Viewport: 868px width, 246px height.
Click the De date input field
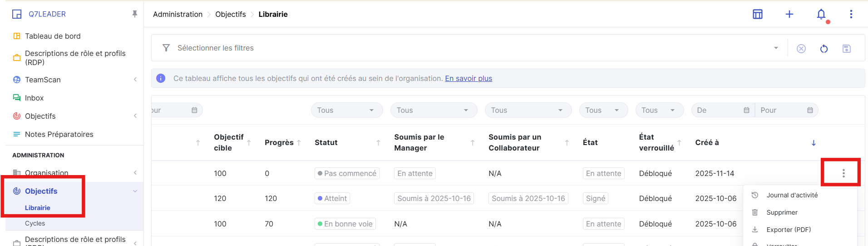click(718, 110)
